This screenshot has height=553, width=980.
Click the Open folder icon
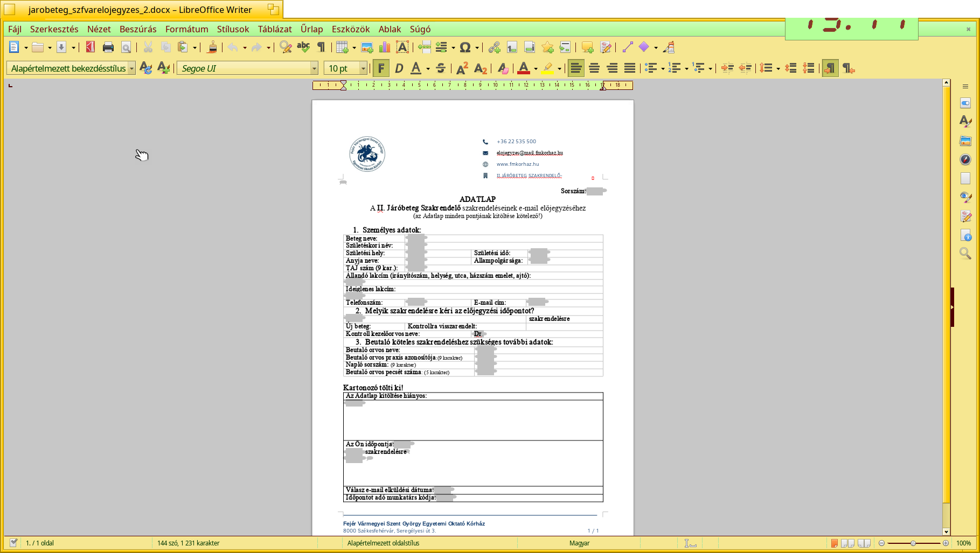[x=38, y=47]
